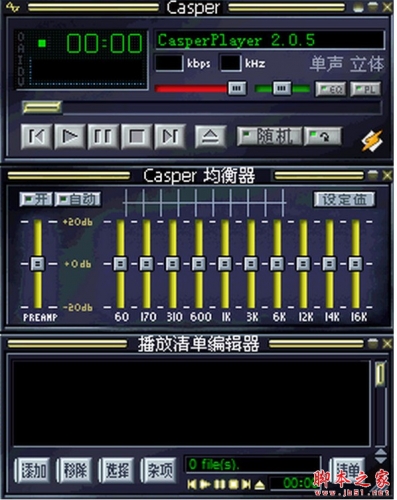Viewport: 397px width, 500px height.
Task: Skip to next track button
Action: coord(170,136)
